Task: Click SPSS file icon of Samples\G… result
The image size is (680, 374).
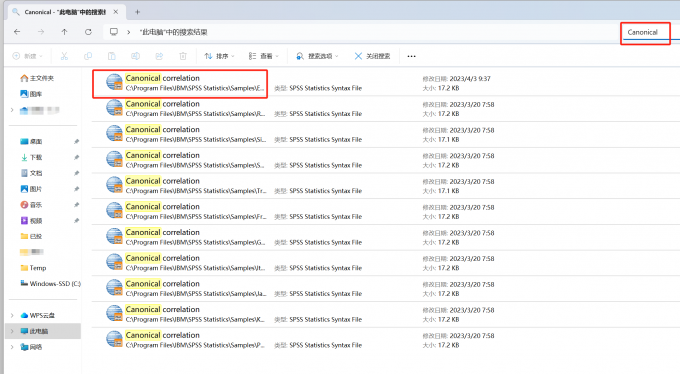Action: click(x=114, y=236)
